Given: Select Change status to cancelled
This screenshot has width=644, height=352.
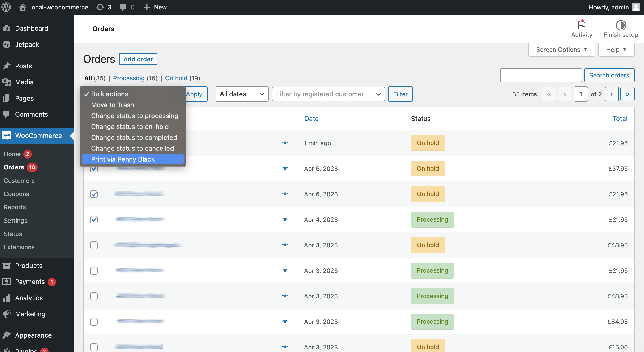Looking at the screenshot, I should tap(133, 148).
